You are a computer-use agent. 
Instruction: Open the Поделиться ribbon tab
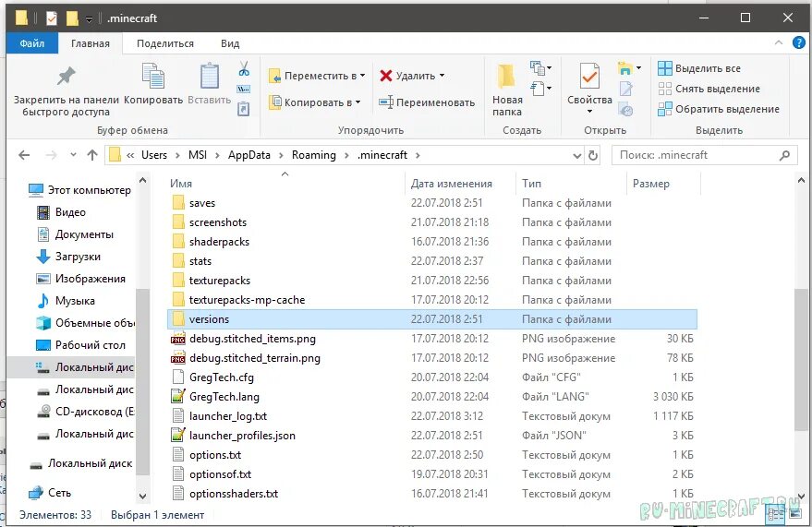point(165,43)
